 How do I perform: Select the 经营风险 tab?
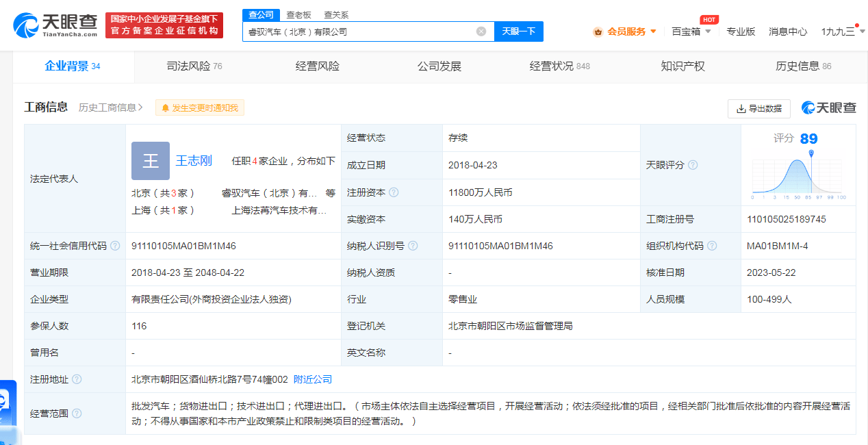point(318,66)
